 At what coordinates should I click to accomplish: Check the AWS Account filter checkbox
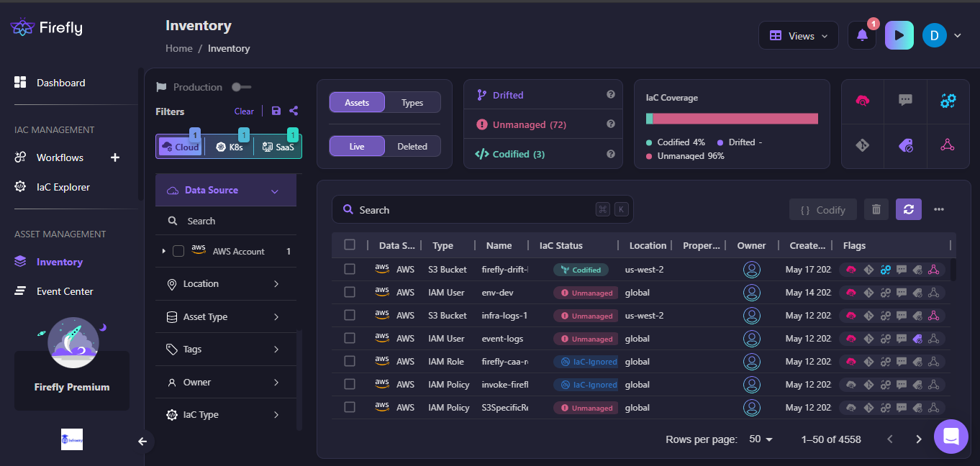[x=178, y=251]
